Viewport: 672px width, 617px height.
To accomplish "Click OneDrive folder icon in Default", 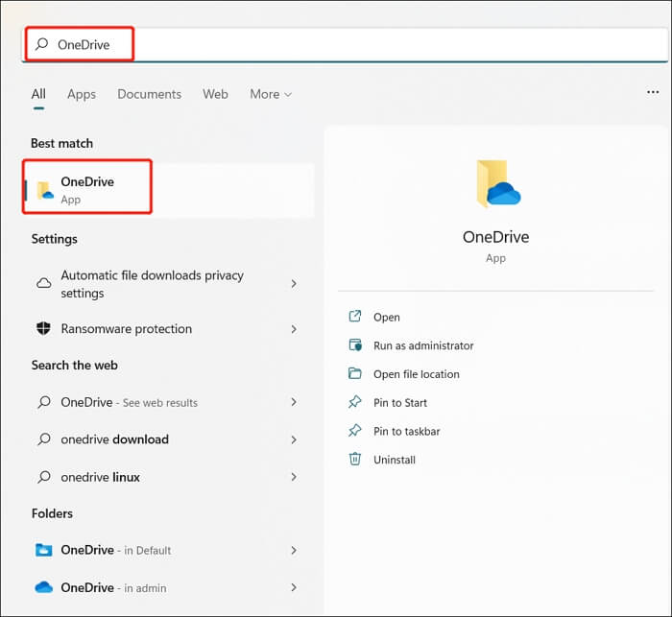I will pyautogui.click(x=43, y=550).
